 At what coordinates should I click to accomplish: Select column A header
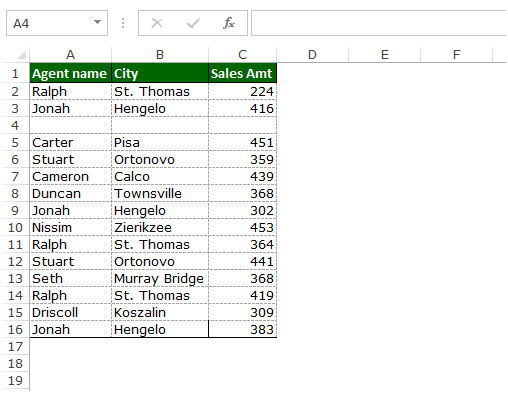point(70,55)
